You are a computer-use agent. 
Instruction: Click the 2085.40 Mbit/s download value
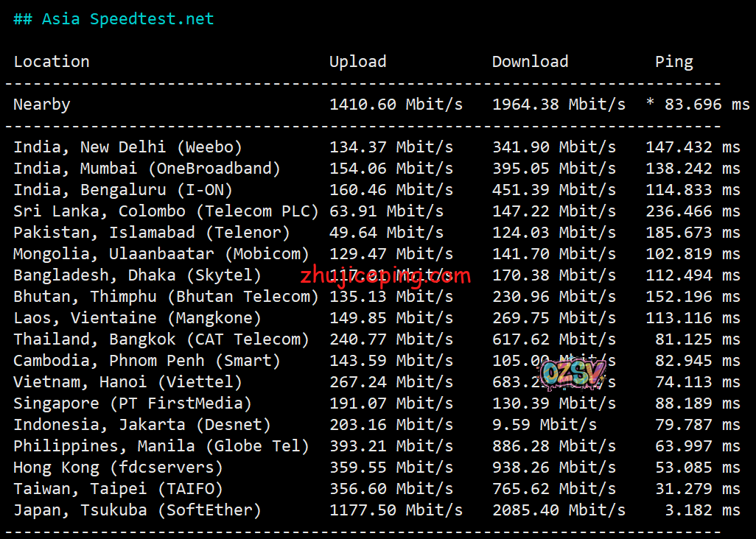tap(559, 510)
